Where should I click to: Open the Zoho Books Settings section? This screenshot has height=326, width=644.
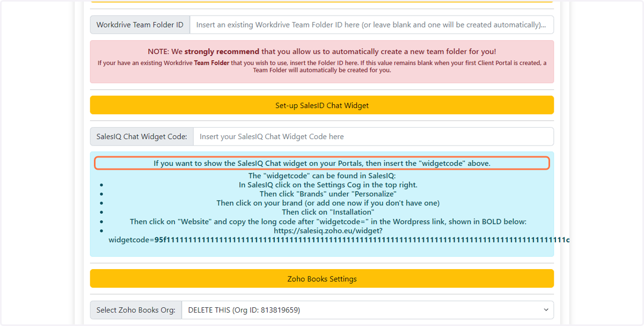point(322,279)
